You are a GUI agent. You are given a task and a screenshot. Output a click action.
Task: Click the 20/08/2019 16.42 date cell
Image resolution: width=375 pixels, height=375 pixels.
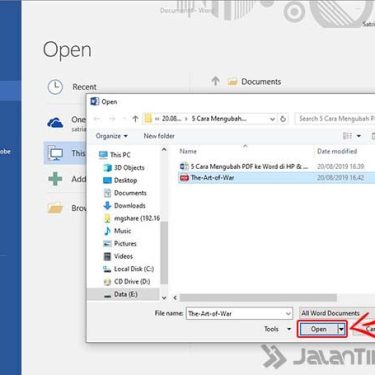340,178
